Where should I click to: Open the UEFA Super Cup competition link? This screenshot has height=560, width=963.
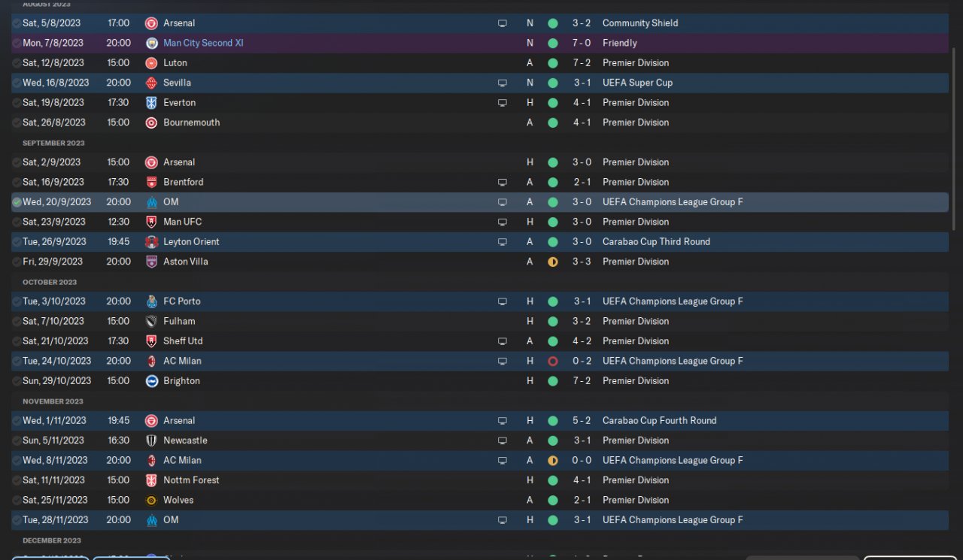(637, 83)
